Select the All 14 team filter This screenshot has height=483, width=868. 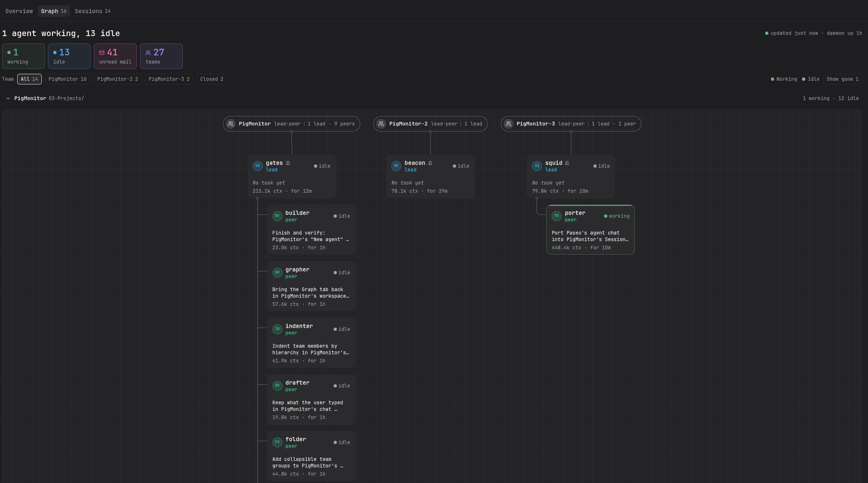click(30, 79)
